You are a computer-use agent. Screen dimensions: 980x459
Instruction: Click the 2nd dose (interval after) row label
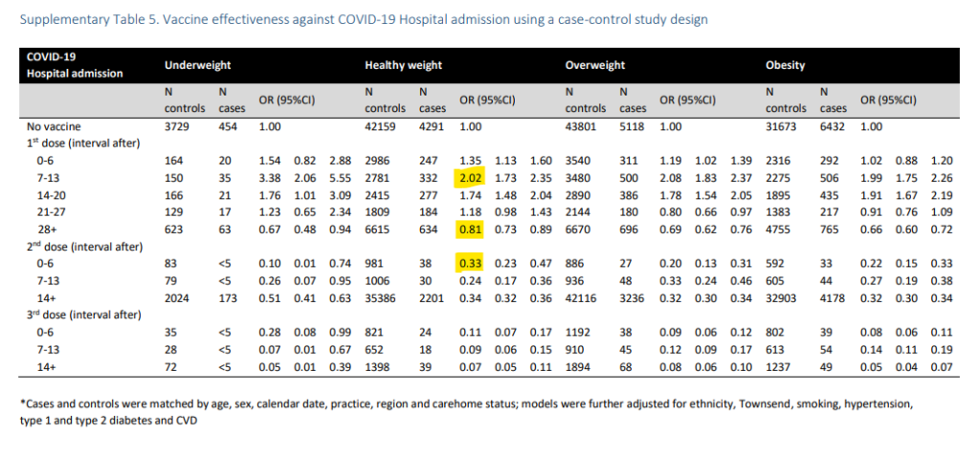[x=86, y=247]
